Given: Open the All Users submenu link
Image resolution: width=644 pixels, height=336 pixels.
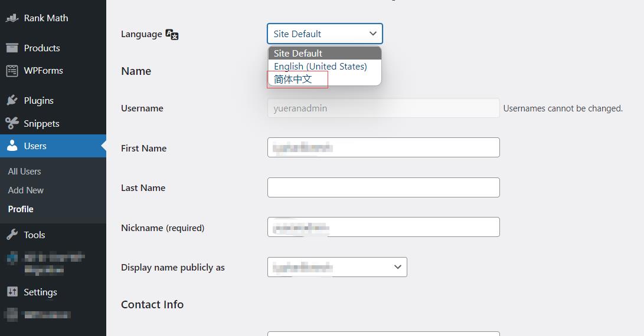Looking at the screenshot, I should 25,172.
